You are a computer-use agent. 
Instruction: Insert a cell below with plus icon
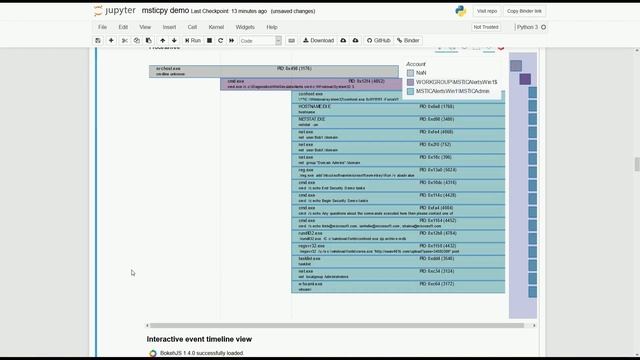coord(111,40)
